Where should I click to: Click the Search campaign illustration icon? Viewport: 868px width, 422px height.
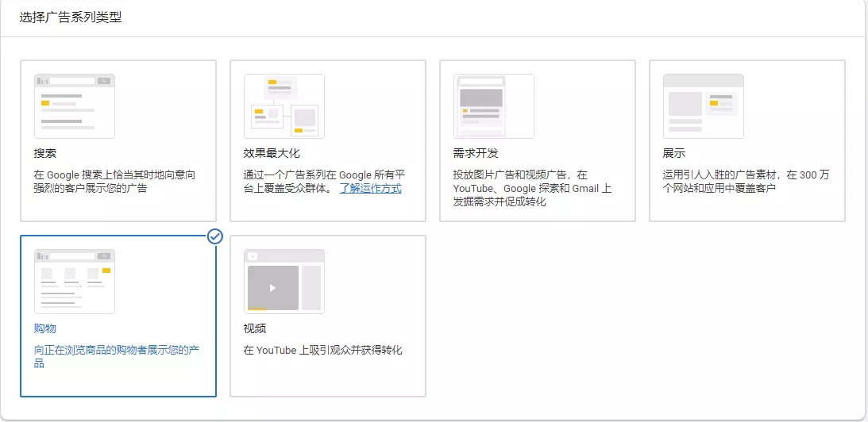(x=75, y=106)
